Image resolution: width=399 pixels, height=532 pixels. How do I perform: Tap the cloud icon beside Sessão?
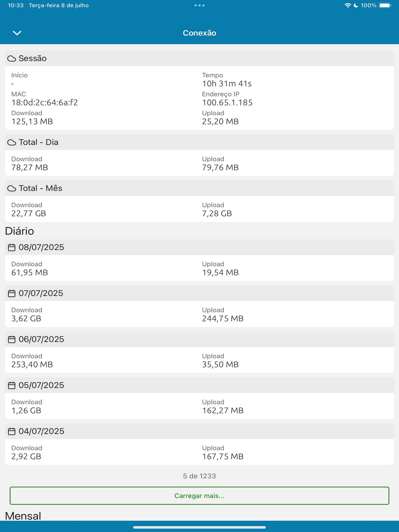click(11, 58)
